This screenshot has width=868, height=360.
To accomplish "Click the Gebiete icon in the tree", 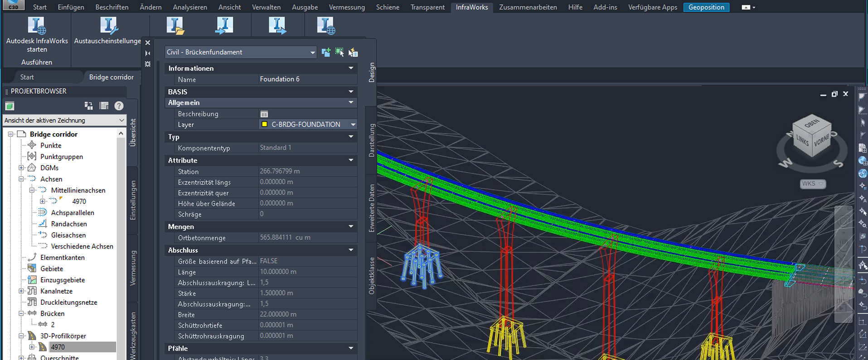I will click(x=32, y=269).
